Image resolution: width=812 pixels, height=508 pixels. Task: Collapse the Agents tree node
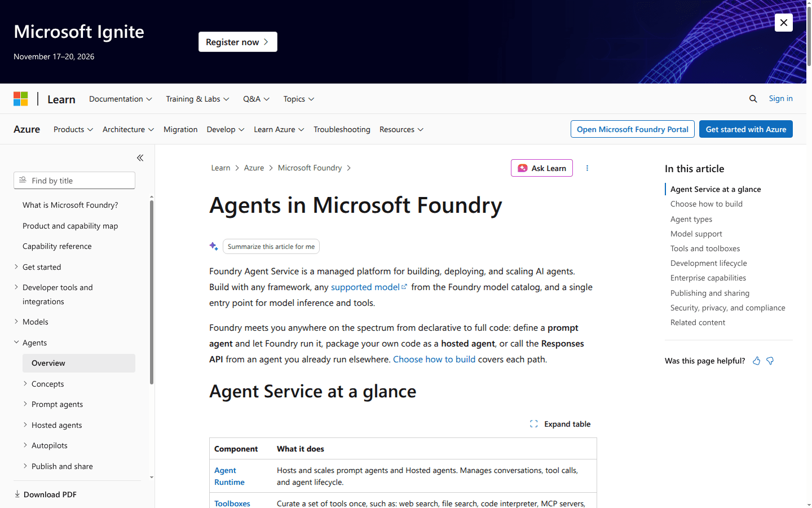click(16, 342)
